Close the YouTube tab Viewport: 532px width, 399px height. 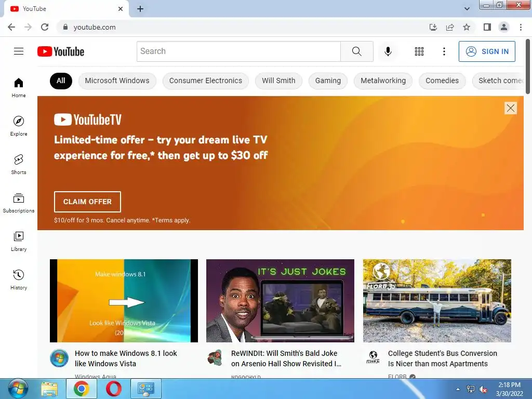click(x=121, y=9)
